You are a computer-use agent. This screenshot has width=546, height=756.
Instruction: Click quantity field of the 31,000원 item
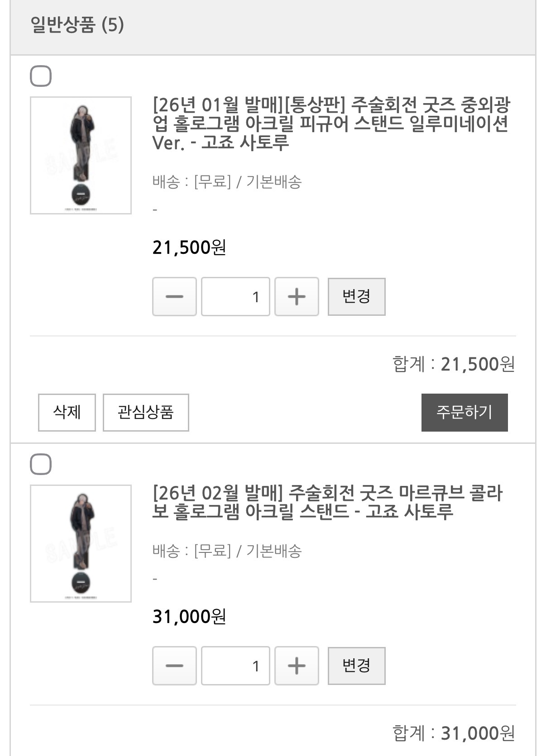click(x=235, y=666)
